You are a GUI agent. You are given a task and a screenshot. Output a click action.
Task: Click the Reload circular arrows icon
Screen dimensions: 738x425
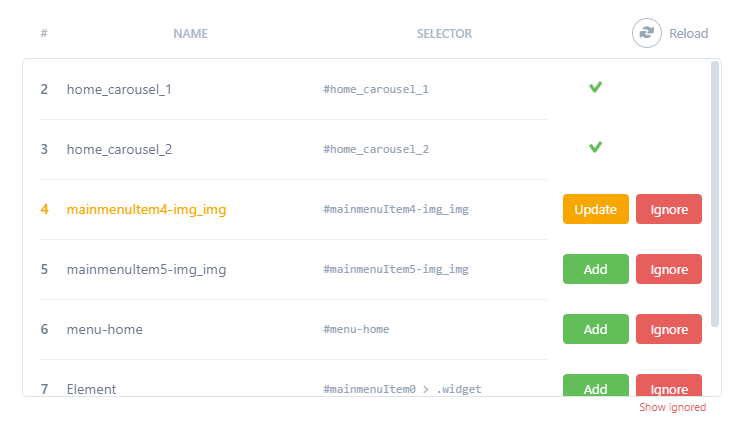tap(647, 33)
